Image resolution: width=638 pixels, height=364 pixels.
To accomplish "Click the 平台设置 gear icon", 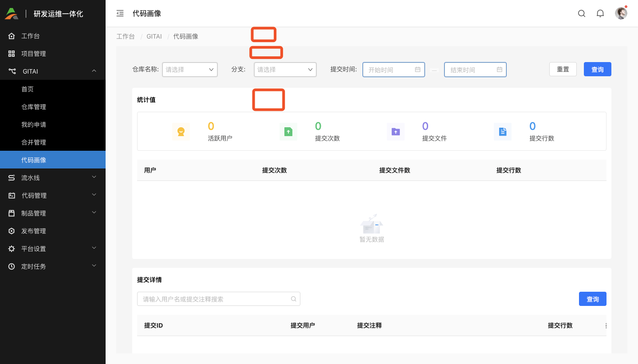I will [x=12, y=249].
